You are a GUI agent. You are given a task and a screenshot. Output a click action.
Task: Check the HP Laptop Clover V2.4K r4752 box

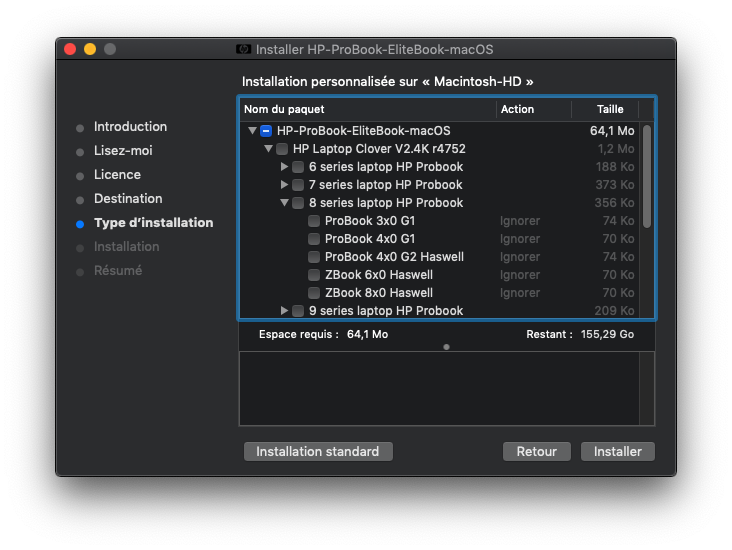pos(282,149)
